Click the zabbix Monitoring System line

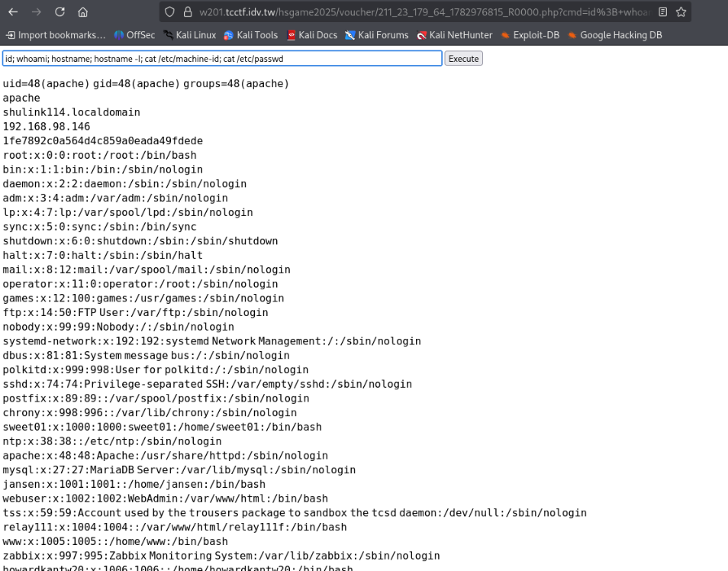pos(221,556)
